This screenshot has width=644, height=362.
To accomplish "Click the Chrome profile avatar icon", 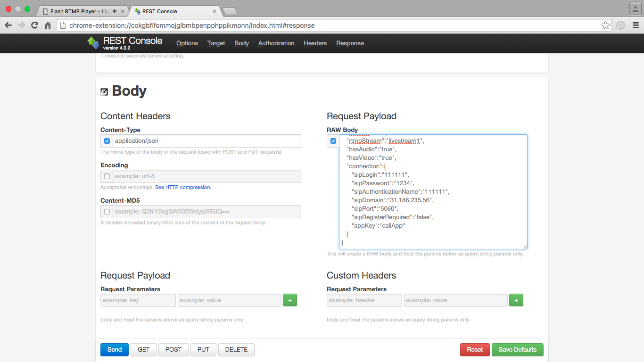I will [x=635, y=9].
